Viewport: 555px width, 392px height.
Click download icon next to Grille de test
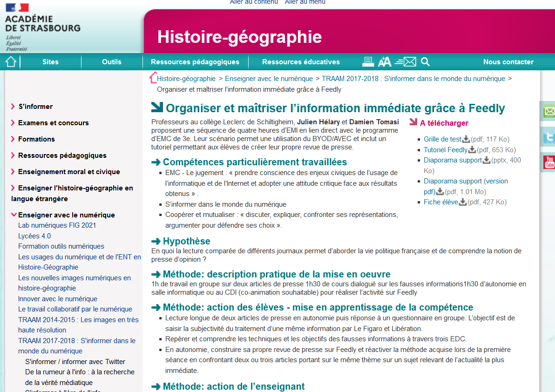[x=466, y=139]
